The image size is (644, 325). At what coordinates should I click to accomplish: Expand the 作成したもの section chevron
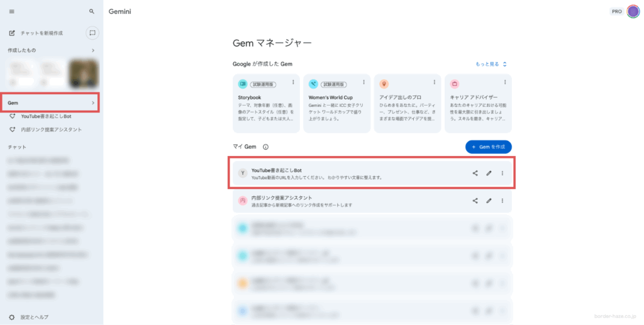click(93, 50)
